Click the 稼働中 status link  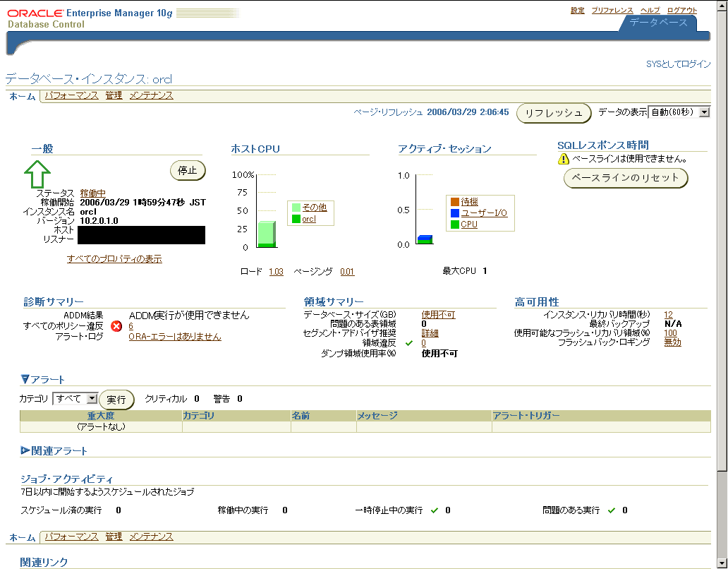[x=93, y=193]
